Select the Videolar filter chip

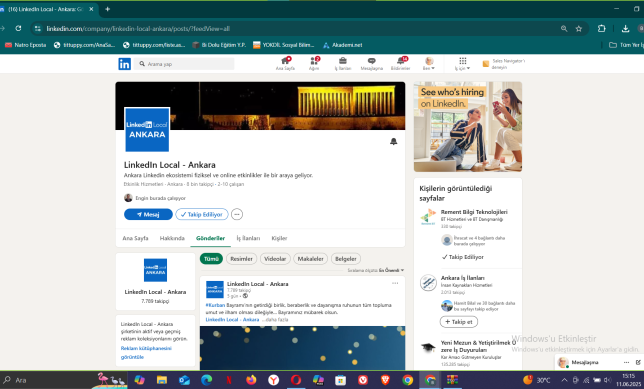click(275, 259)
